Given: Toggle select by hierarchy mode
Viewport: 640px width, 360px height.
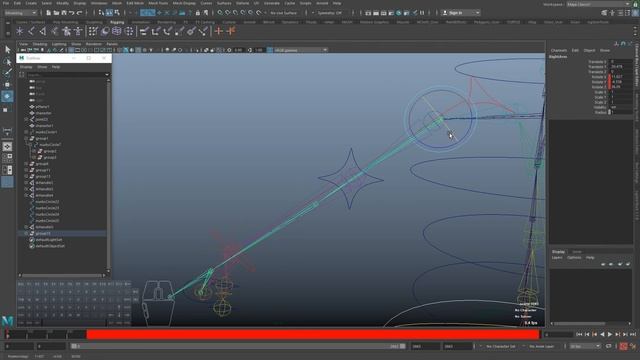Looking at the screenshot, I should pyautogui.click(x=101, y=13).
